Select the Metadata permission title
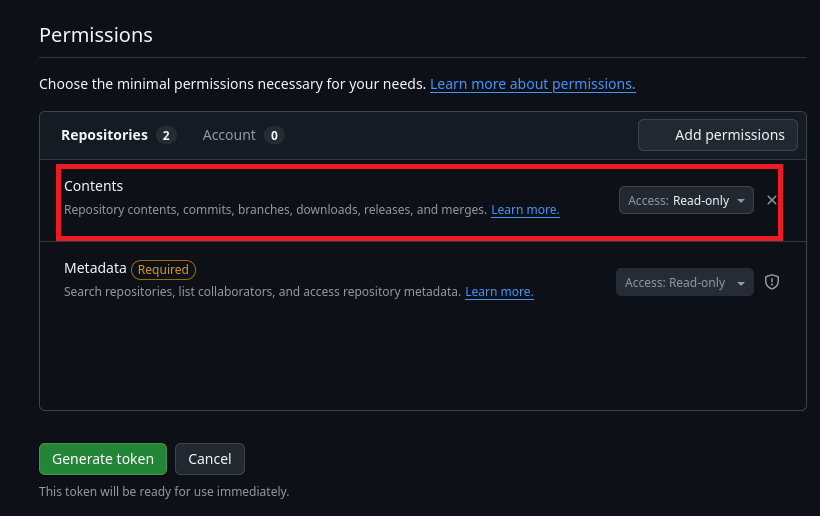The height and width of the screenshot is (516, 820). pos(95,268)
